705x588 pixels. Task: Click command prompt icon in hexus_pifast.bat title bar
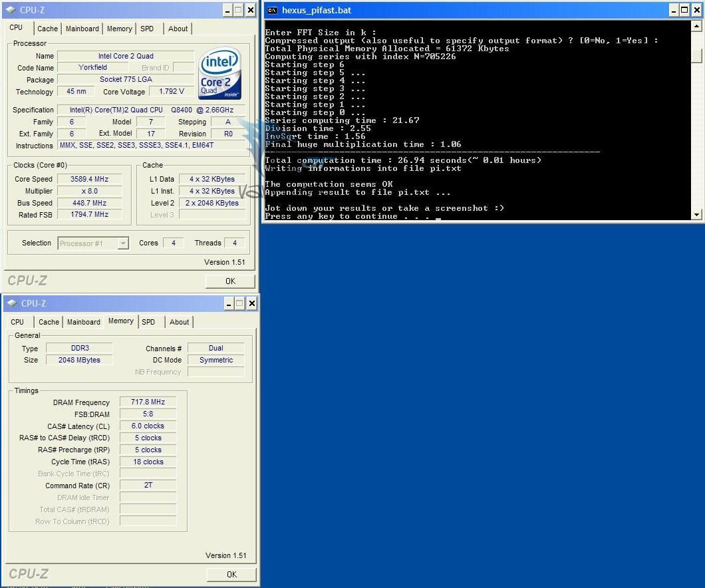[273, 11]
